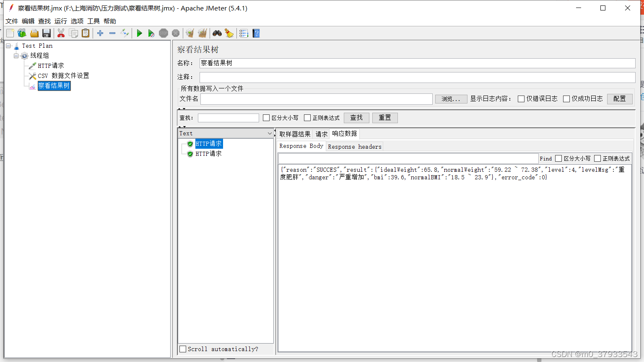Click the 配置 button

pyautogui.click(x=620, y=99)
